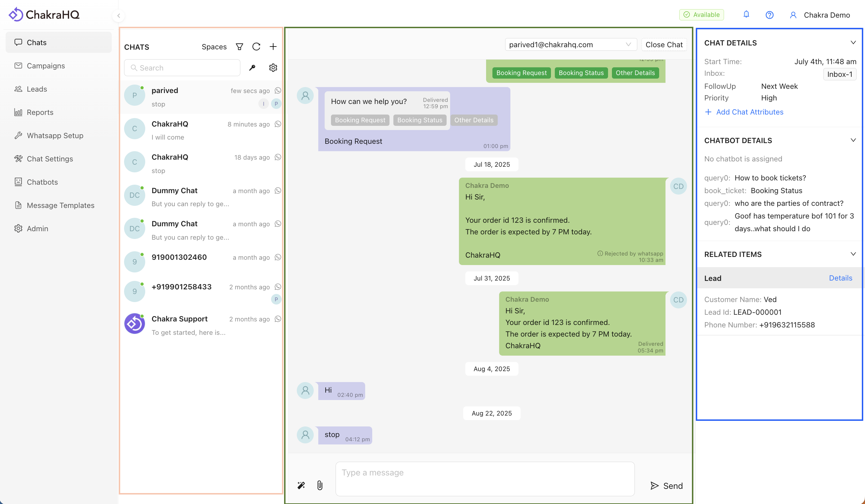Viewport: 865px width, 504px height.
Task: Click the magic wand icon in composer
Action: (x=301, y=486)
